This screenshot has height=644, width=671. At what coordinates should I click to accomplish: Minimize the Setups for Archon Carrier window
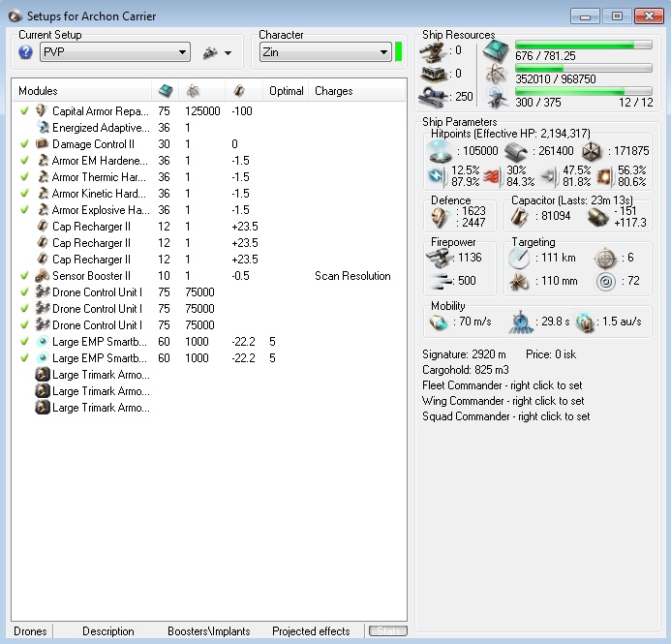(x=585, y=16)
